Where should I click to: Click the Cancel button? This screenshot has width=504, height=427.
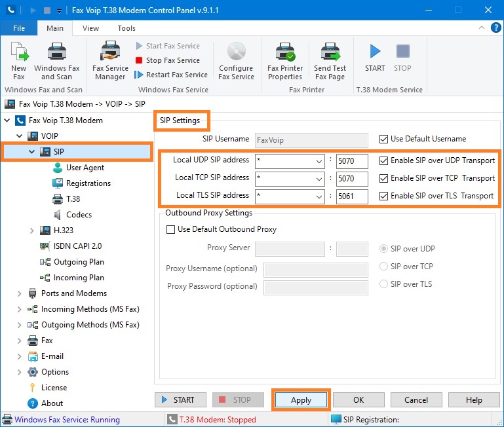point(416,400)
